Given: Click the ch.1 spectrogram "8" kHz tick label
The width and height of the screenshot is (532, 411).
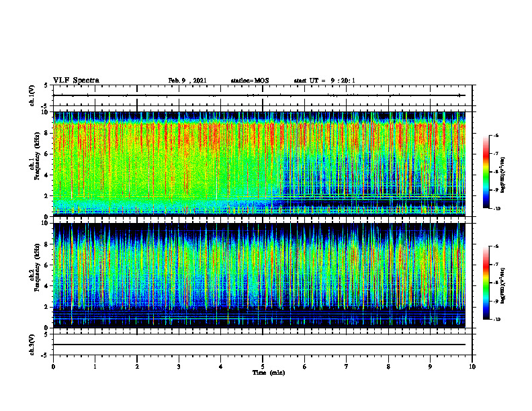Looking at the screenshot, I should pos(47,133).
